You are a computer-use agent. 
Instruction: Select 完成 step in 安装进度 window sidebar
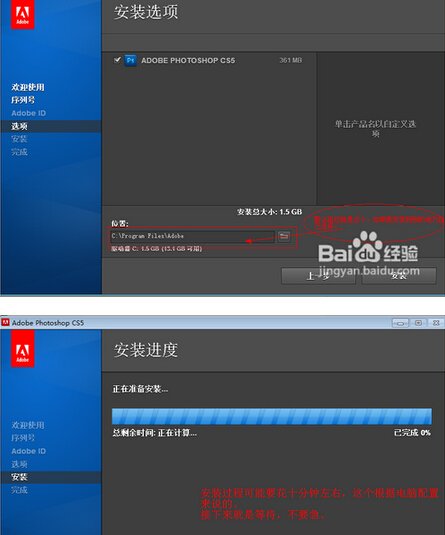click(x=19, y=490)
